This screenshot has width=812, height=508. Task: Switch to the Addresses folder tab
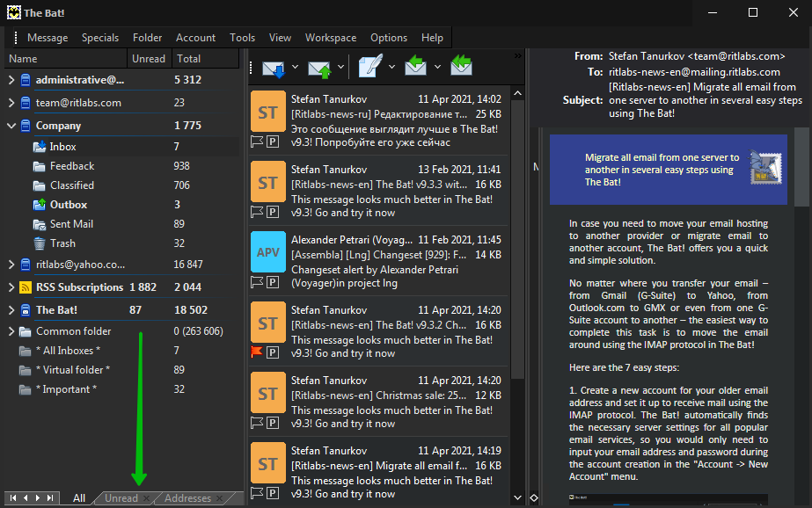click(x=187, y=498)
